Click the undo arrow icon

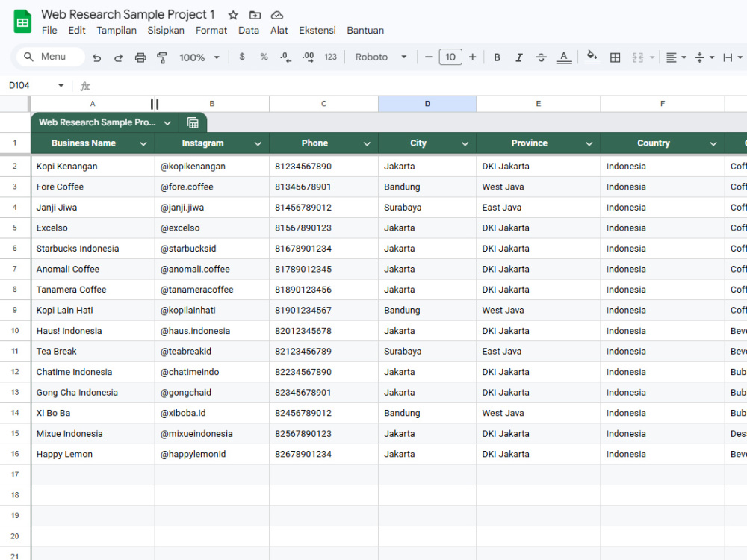96,57
